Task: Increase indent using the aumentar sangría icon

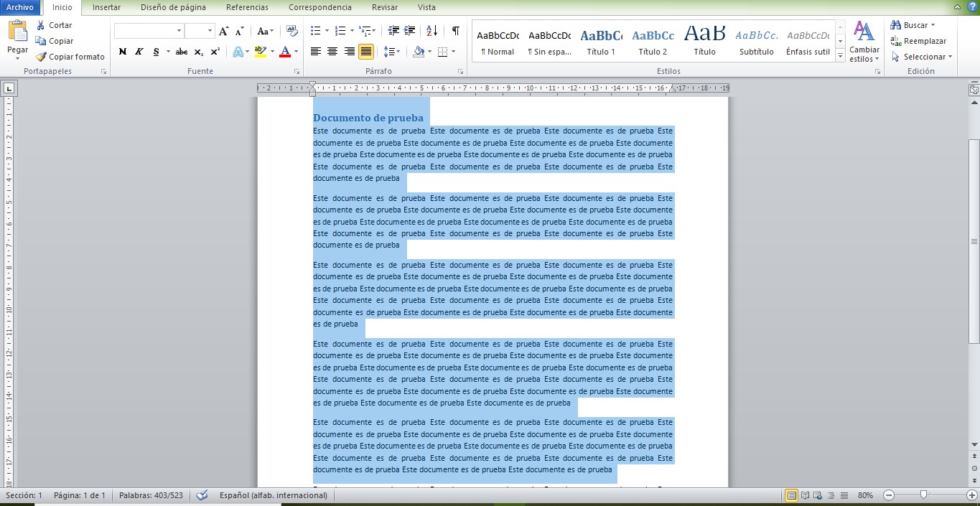Action: (x=408, y=32)
